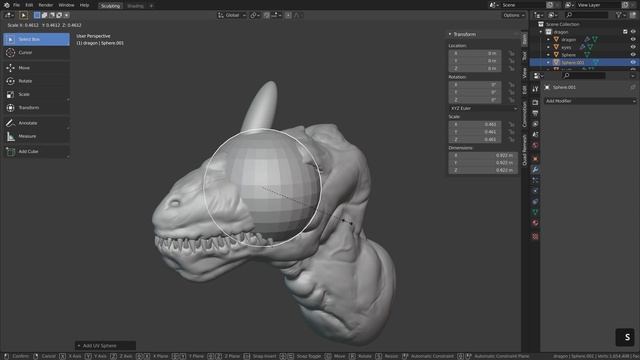The image size is (640, 360).
Task: Open the Add Modifier dropdown
Action: [590, 101]
